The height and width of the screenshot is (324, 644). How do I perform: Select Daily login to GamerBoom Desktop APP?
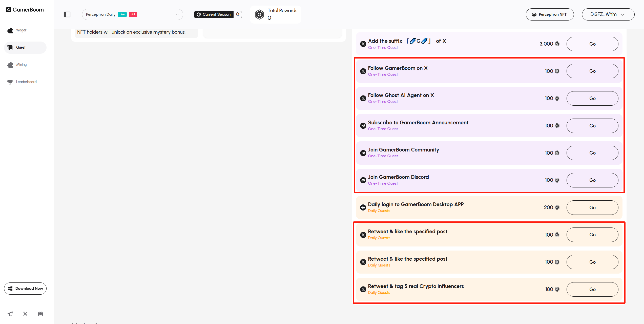(x=416, y=204)
